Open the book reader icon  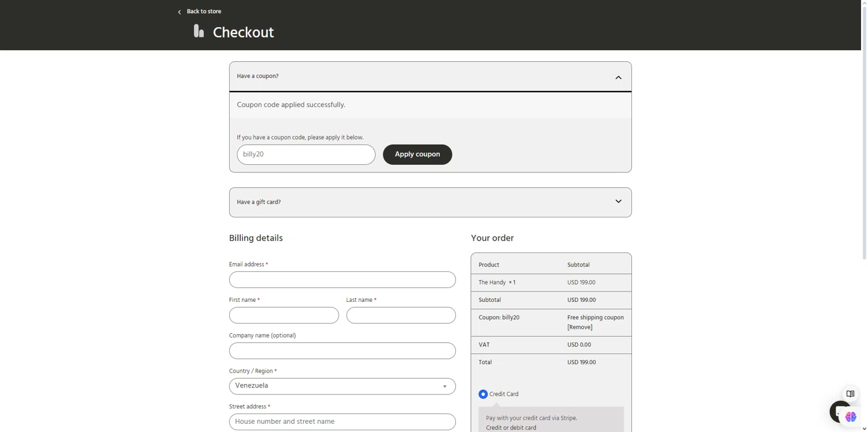click(850, 394)
